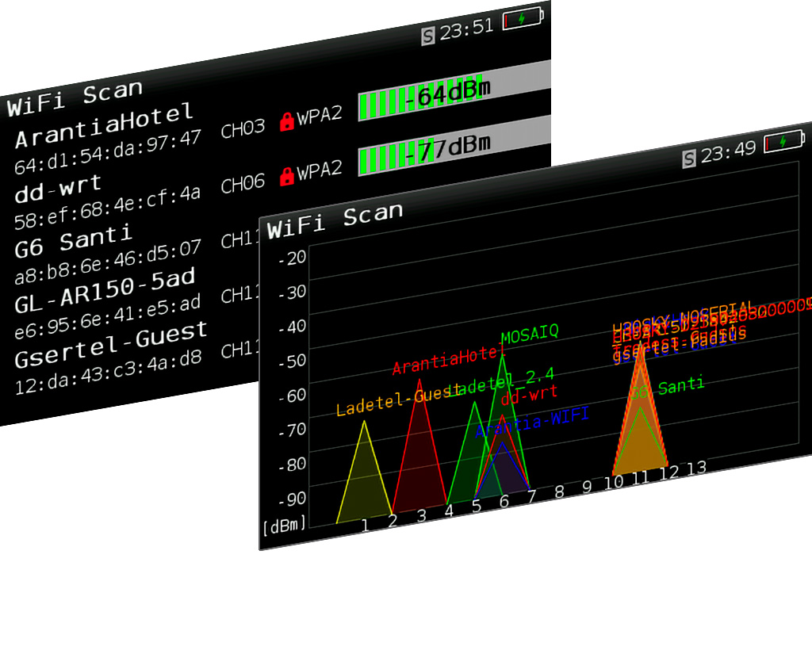Click the [dBm] axis unit label
The height and width of the screenshot is (654, 812).
click(285, 526)
